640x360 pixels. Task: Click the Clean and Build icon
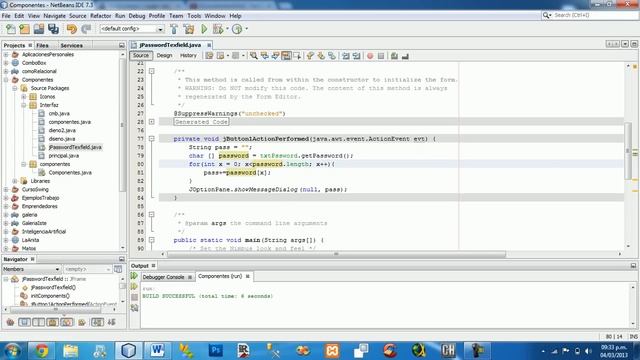pos(189,29)
